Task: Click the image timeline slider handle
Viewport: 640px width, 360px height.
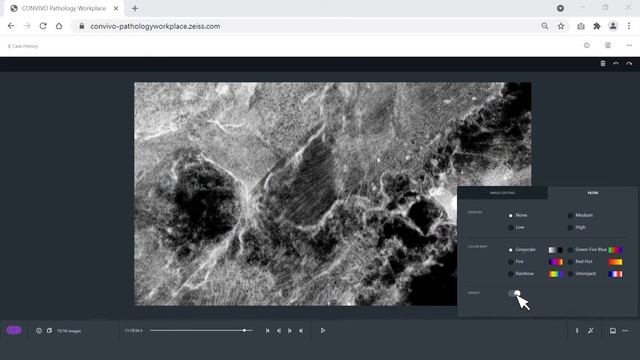Action: click(244, 331)
